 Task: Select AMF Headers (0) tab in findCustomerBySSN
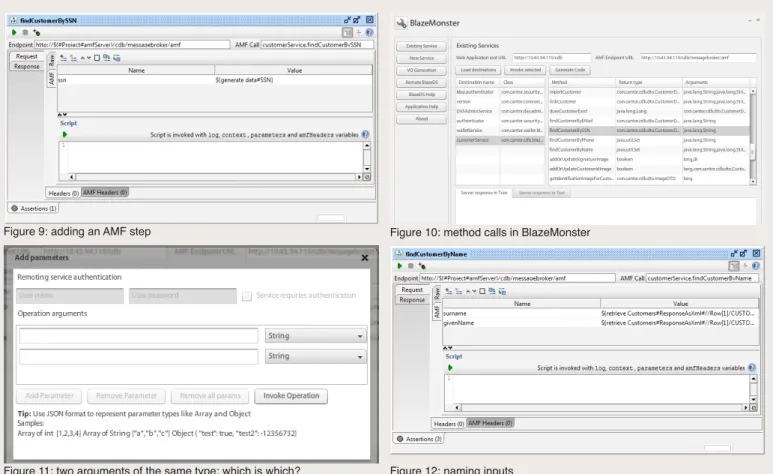click(x=105, y=192)
